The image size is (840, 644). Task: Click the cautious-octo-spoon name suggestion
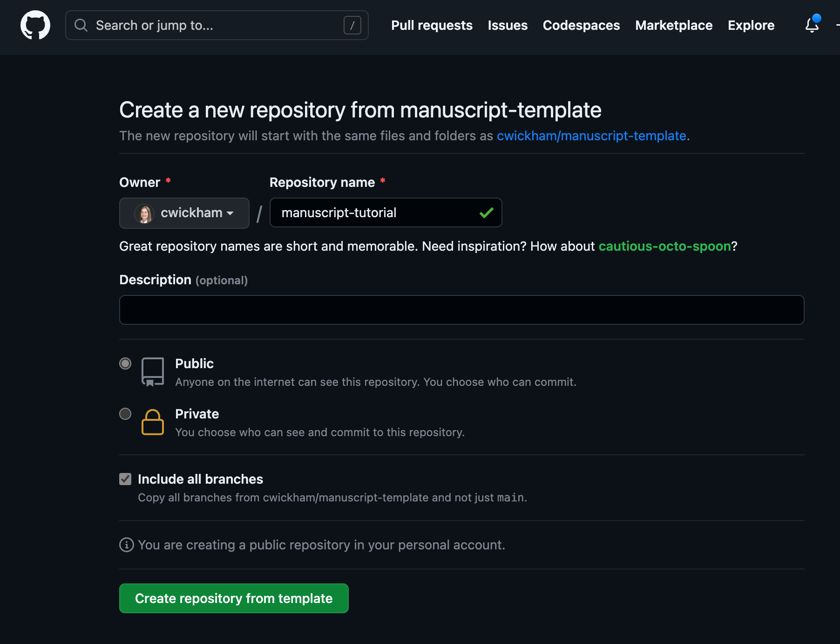coord(665,246)
